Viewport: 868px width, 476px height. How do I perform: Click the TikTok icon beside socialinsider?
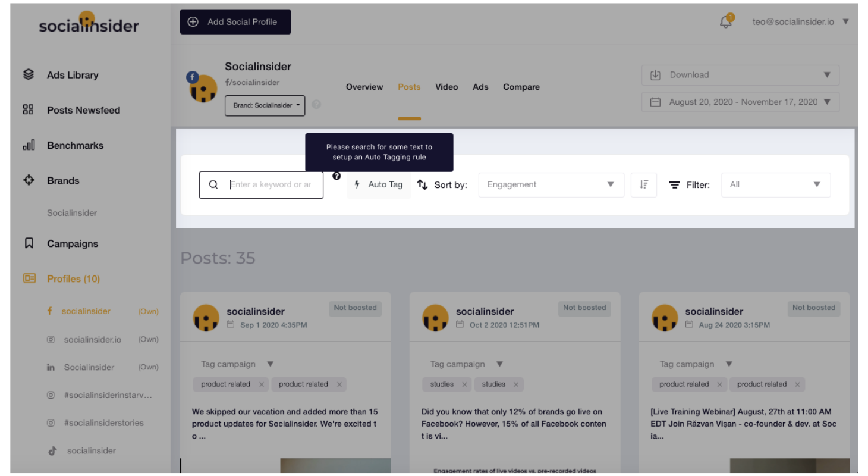tap(52, 450)
